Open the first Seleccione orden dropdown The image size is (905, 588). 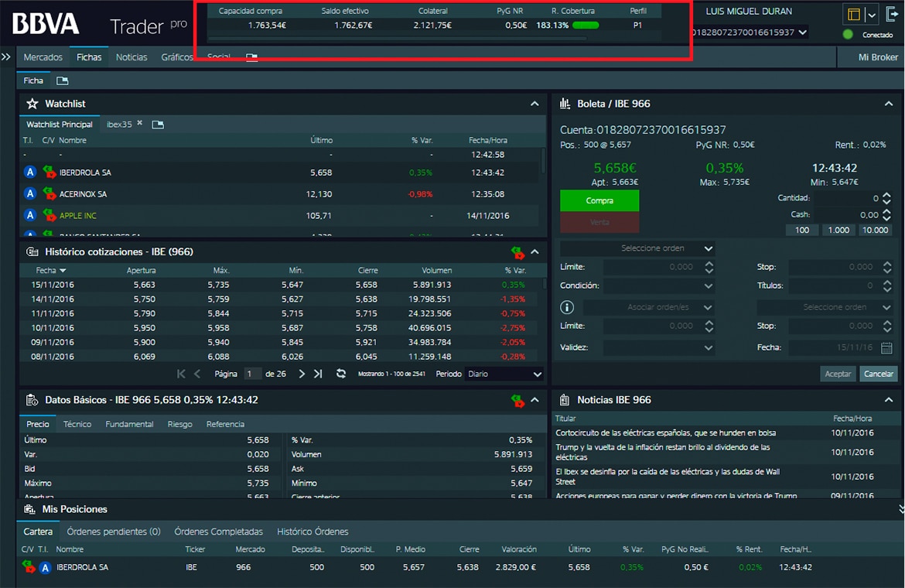tap(638, 248)
